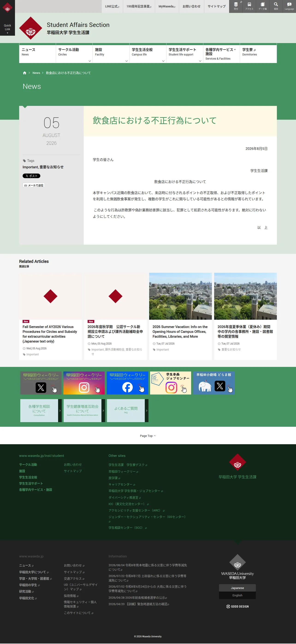This screenshot has height=644, width=296.
Task: Click the GOOD DESIGN badge
Action: pyautogui.click(x=237, y=606)
